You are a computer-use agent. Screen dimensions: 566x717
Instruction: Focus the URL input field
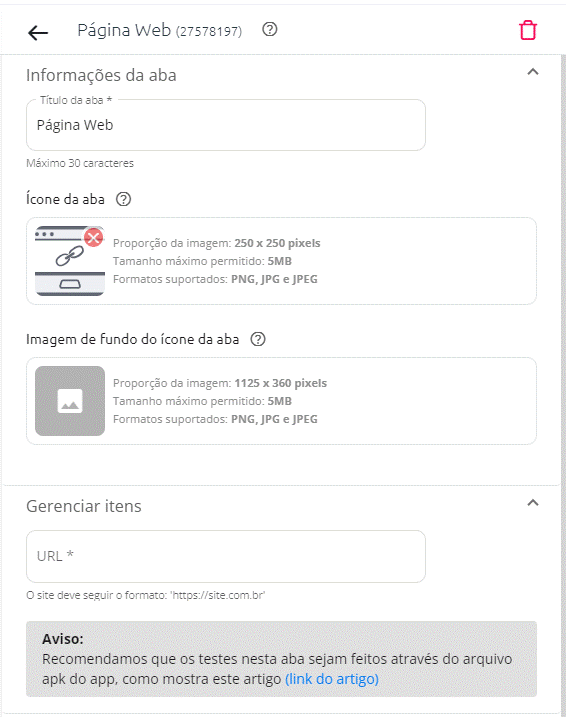point(226,556)
